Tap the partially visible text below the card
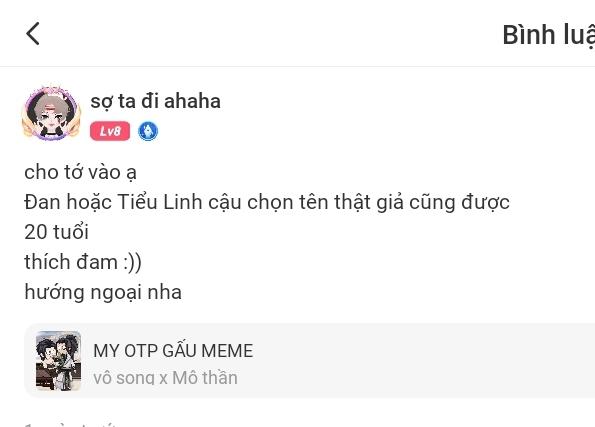Viewport: 595px width, 427px height. click(x=70, y=424)
